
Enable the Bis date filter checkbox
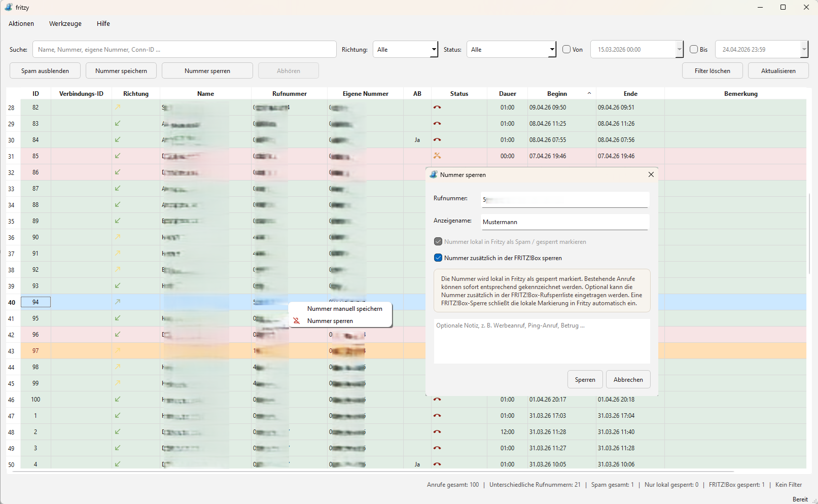(x=694, y=49)
